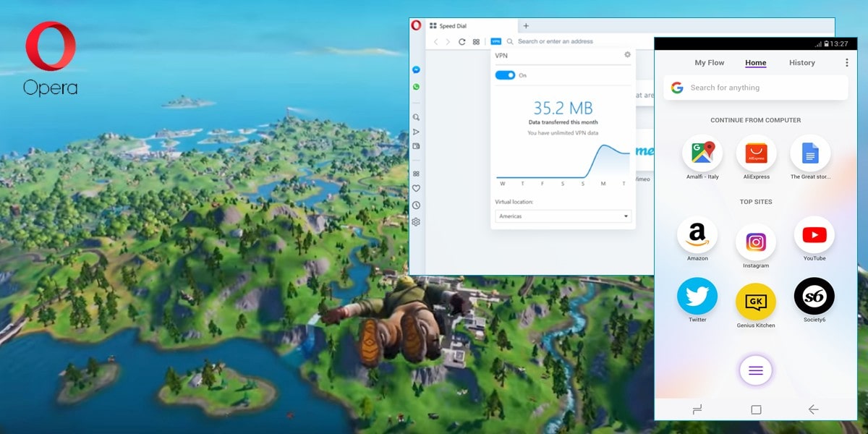
Task: Open the snapshot icon in the sidebar
Action: (416, 146)
